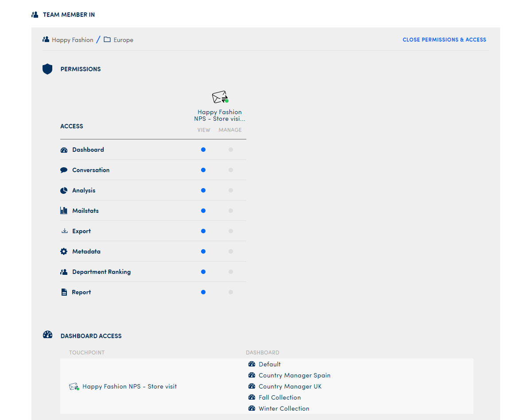524x420 pixels.
Task: Click Happy Fashion NPS - Store visit touchpoint
Action: click(129, 386)
